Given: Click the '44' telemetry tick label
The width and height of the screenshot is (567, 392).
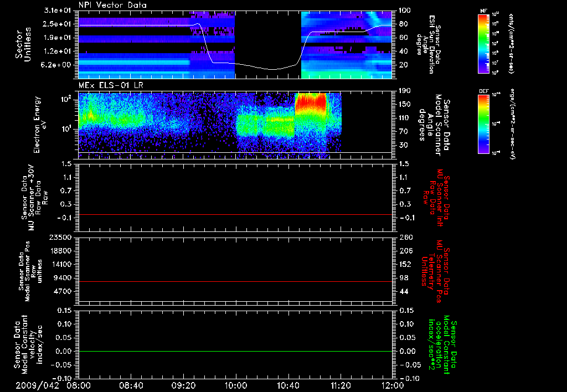Looking at the screenshot, I should [x=404, y=291].
